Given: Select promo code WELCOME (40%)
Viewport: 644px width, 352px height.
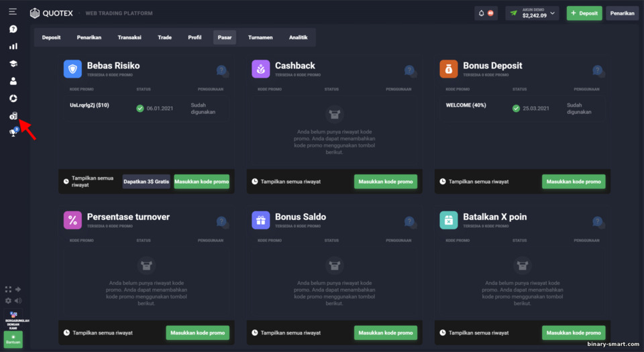Looking at the screenshot, I should tap(466, 105).
